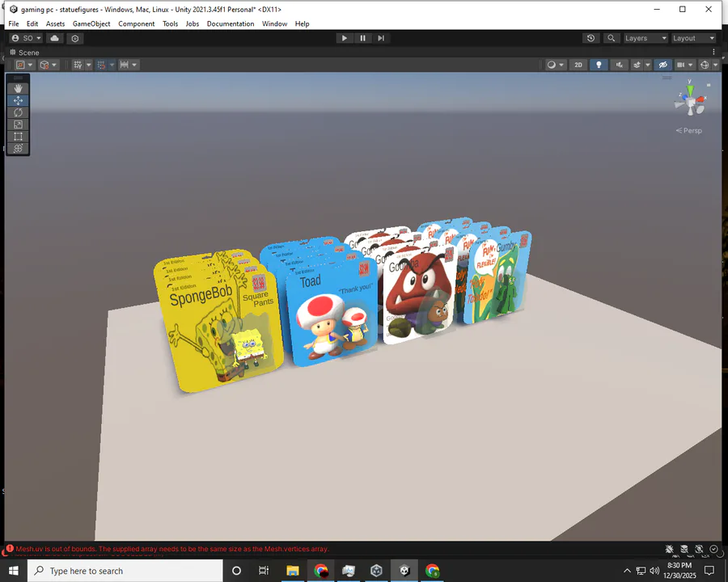
Task: Open the Edit menu
Action: (32, 23)
